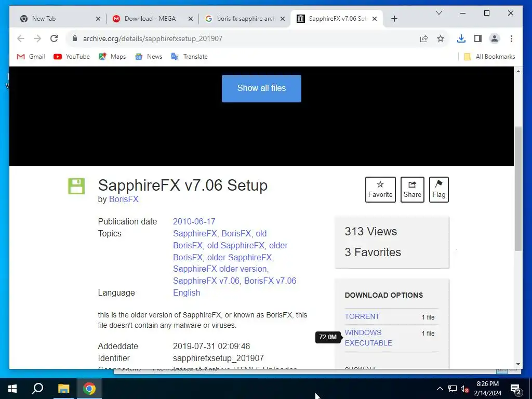Click the Share button
The height and width of the screenshot is (399, 532).
point(412,190)
